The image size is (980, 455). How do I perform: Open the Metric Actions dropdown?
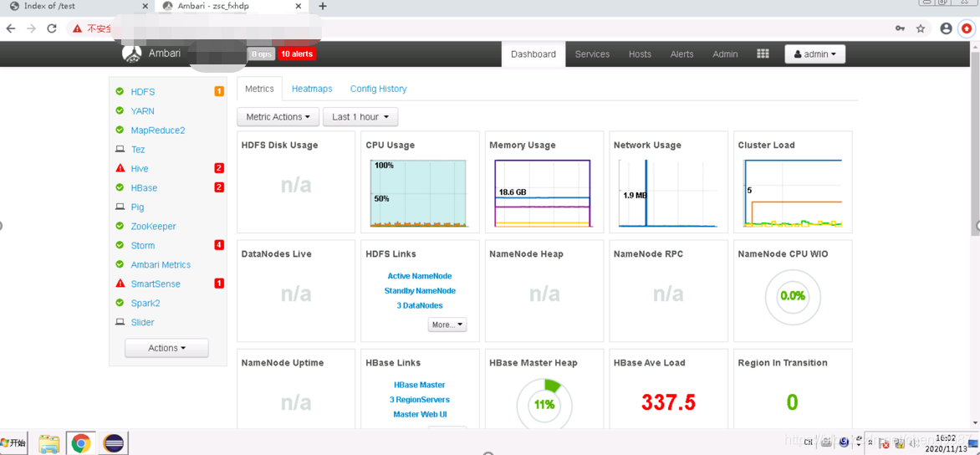coord(278,117)
